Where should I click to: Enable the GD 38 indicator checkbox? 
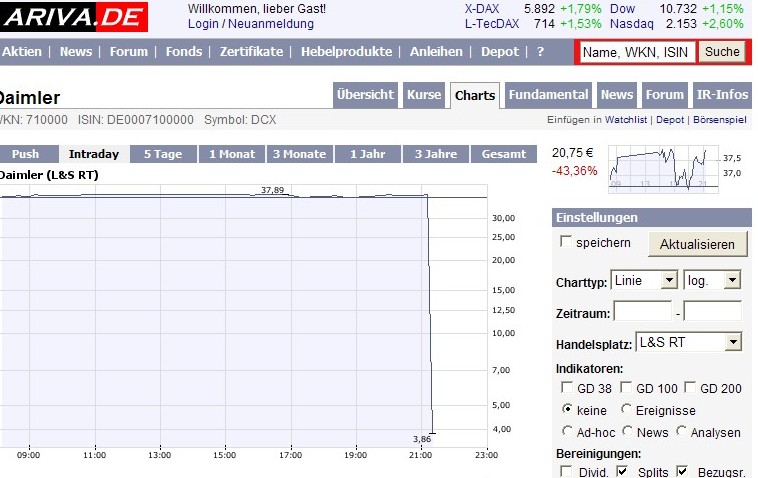567,387
